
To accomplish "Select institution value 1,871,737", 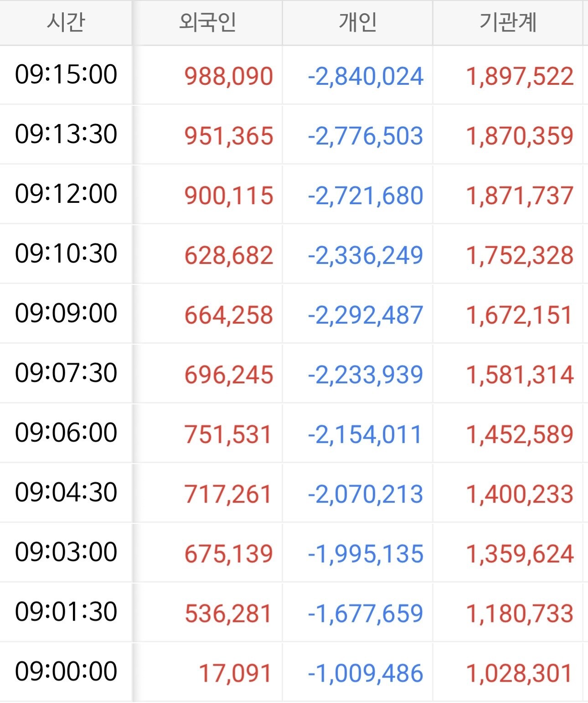I will [x=519, y=196].
